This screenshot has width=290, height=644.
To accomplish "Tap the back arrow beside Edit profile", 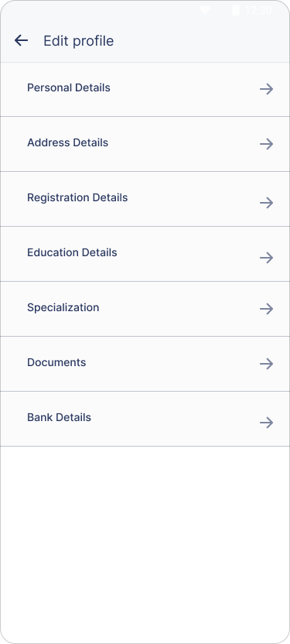I will [21, 40].
